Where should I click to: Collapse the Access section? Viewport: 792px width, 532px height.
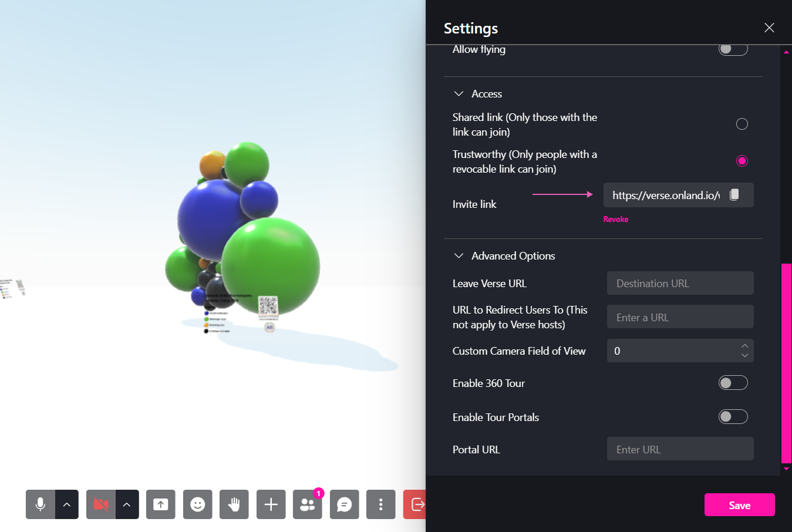pyautogui.click(x=459, y=93)
